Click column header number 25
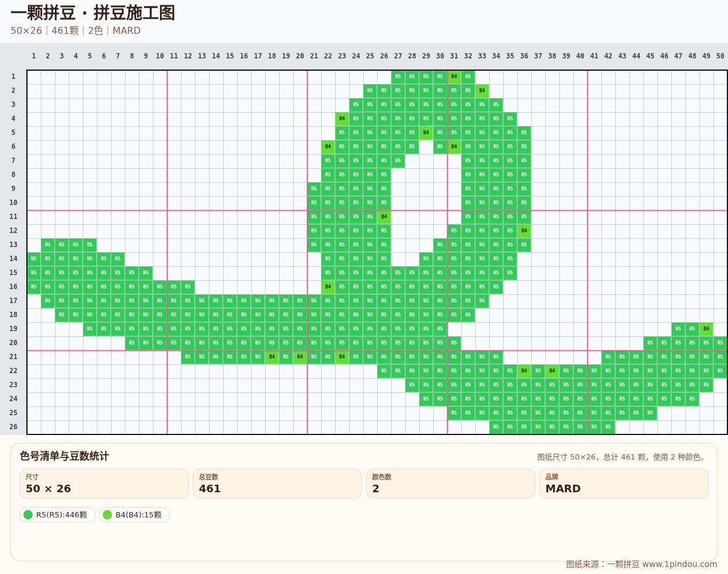 370,56
